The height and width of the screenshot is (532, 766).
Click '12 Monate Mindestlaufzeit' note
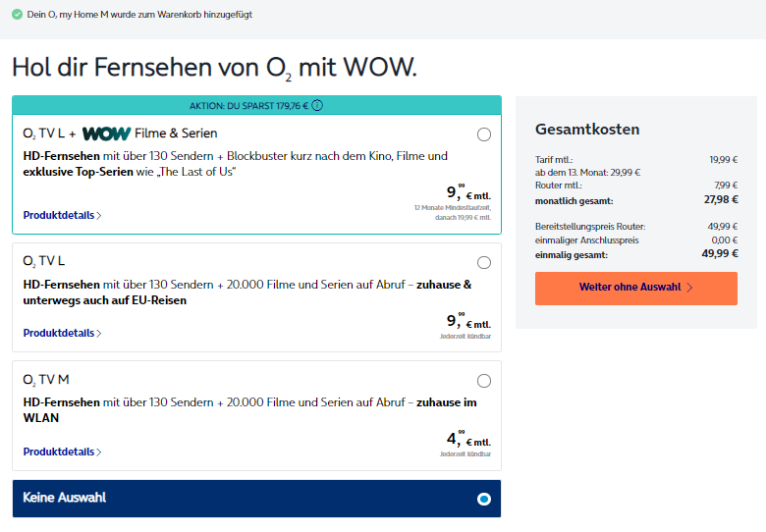(x=453, y=208)
